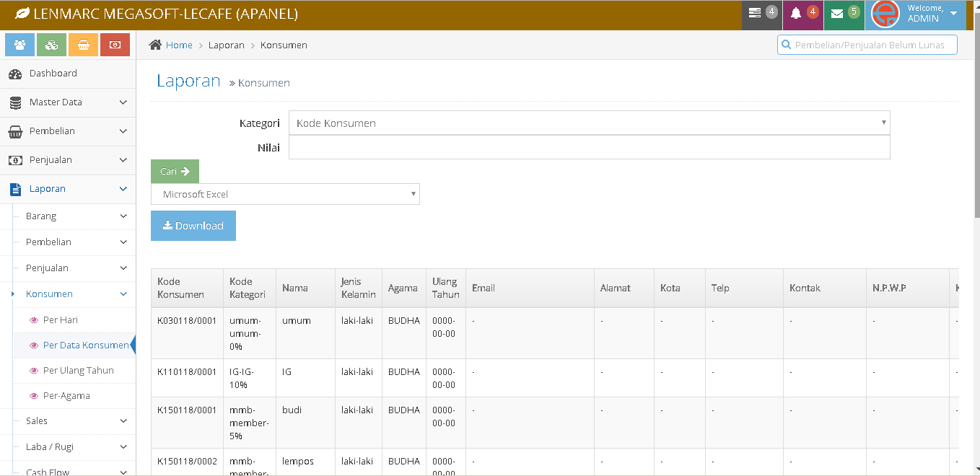Click the green Cari search button
980x476 pixels.
click(x=175, y=171)
